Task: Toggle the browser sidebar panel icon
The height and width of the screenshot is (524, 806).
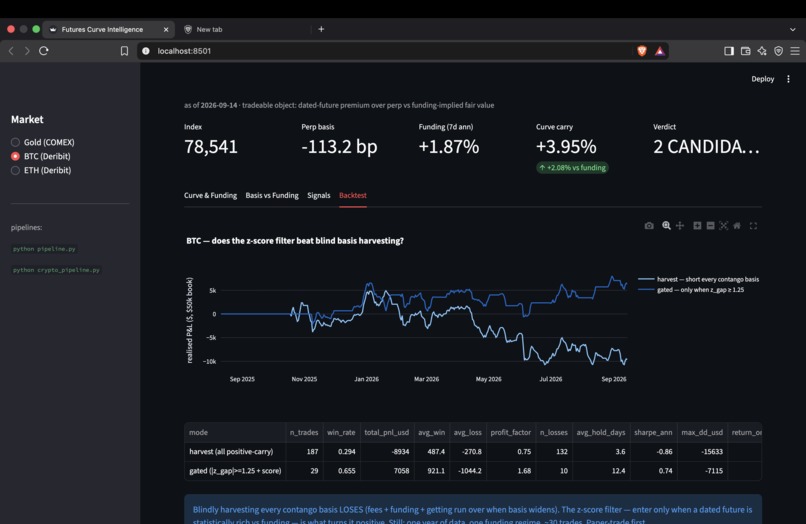Action: [729, 51]
